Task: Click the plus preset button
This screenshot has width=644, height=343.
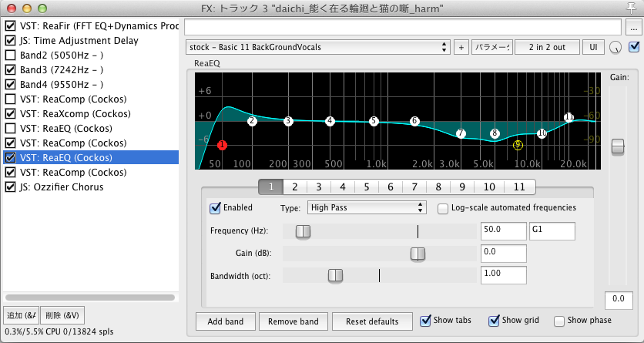Action: coord(461,47)
